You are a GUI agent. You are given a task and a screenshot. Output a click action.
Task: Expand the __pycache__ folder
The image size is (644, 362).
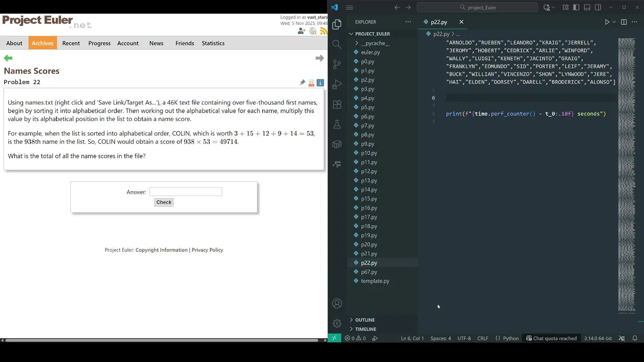375,43
